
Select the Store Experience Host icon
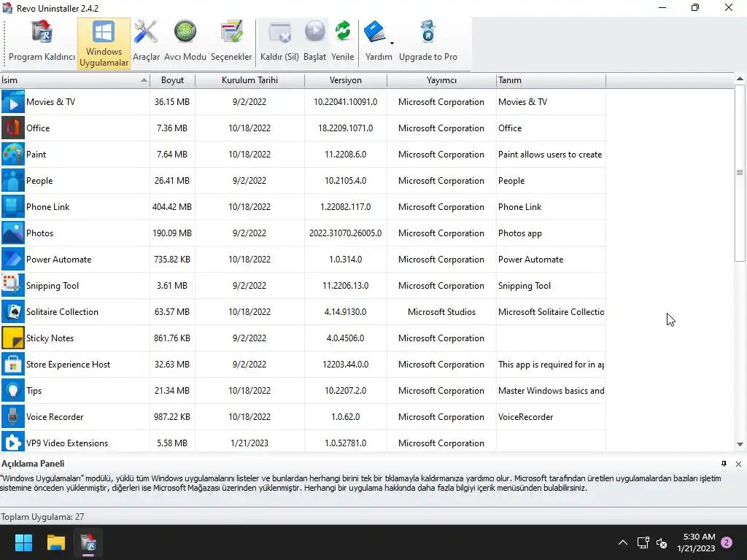[13, 364]
